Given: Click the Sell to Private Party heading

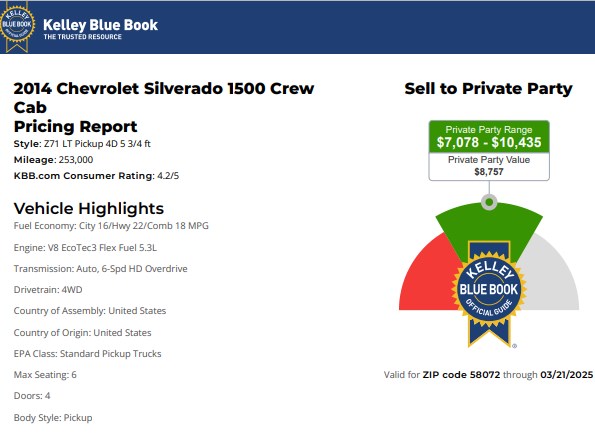Looking at the screenshot, I should tap(488, 88).
